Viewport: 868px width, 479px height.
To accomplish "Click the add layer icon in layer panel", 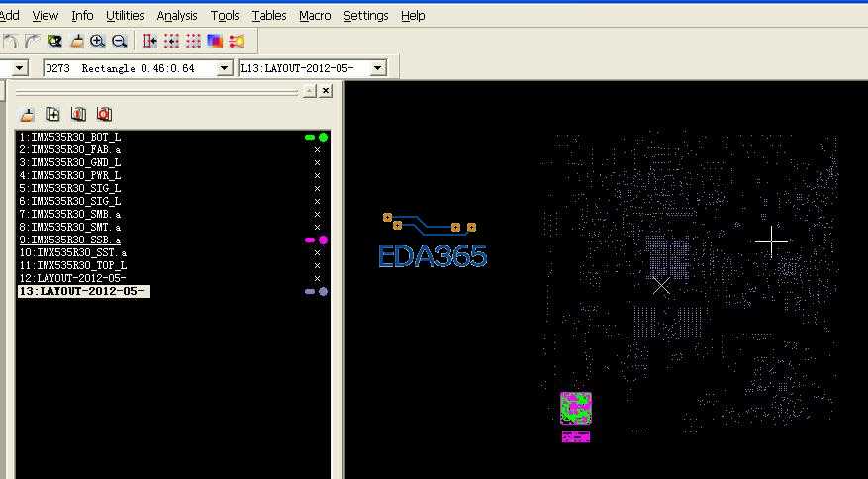I will [52, 114].
